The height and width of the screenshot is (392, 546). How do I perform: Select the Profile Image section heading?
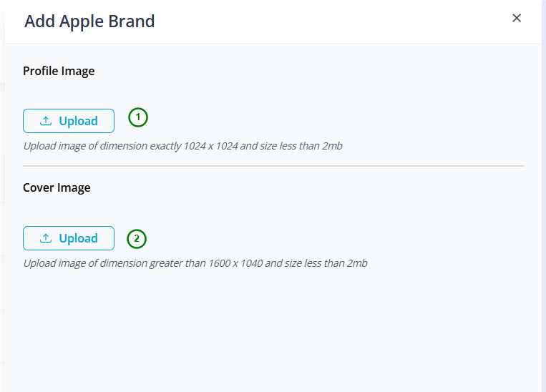click(x=59, y=71)
